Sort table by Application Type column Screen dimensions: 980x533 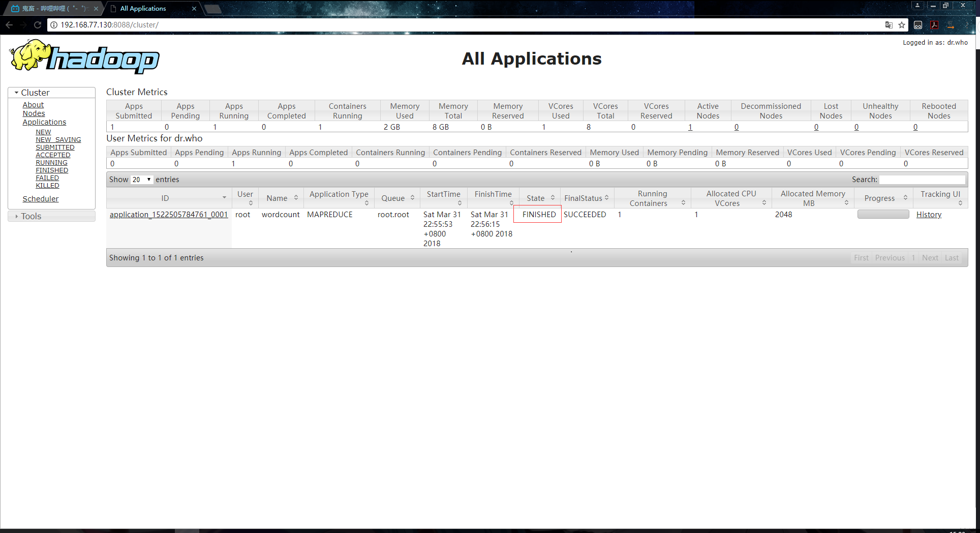(339, 198)
